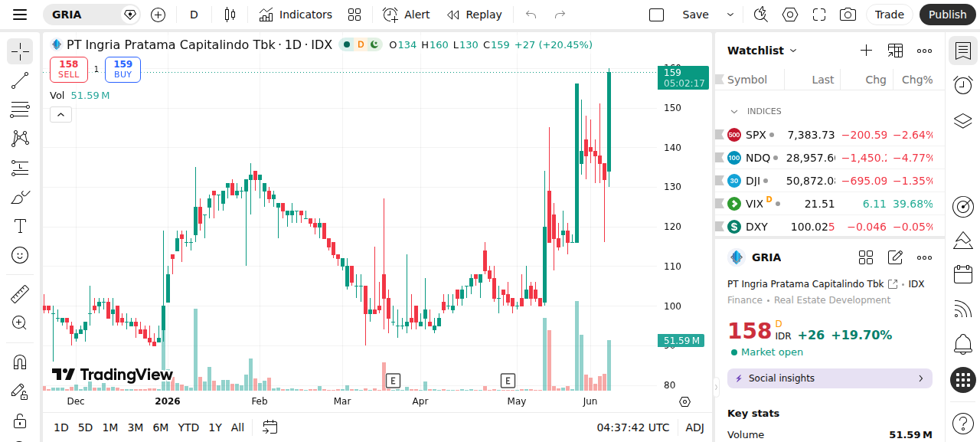Toggle stay in drawing mode

[x=20, y=391]
